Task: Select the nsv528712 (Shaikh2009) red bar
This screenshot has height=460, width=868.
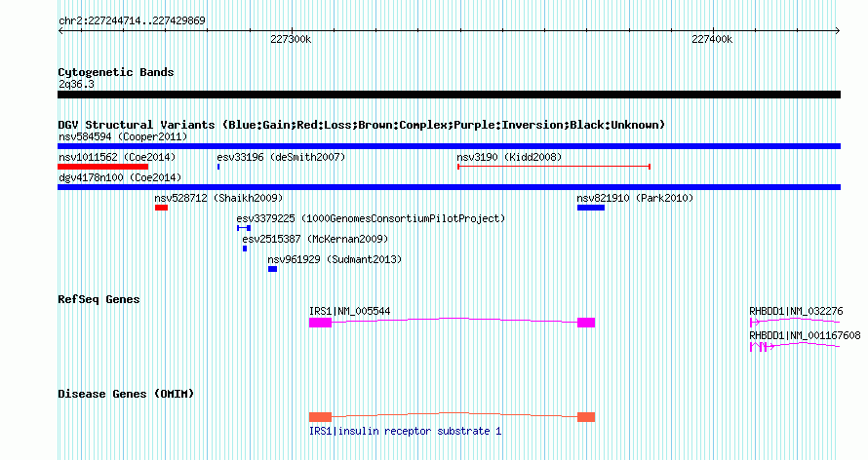Action: (x=161, y=208)
